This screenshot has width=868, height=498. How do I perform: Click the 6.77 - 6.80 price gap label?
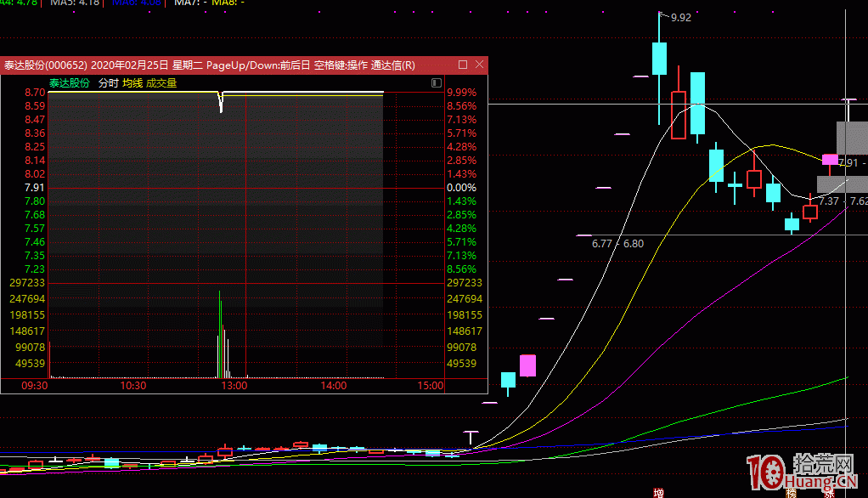click(x=617, y=244)
